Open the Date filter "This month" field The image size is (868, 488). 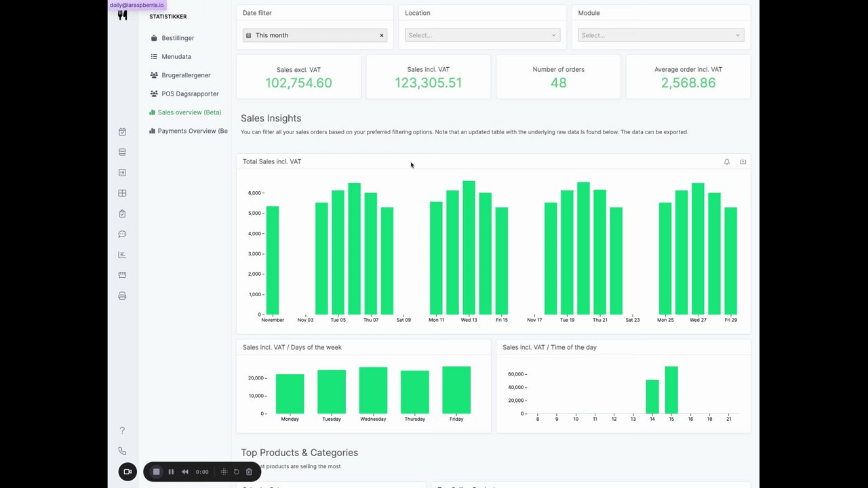tap(315, 35)
